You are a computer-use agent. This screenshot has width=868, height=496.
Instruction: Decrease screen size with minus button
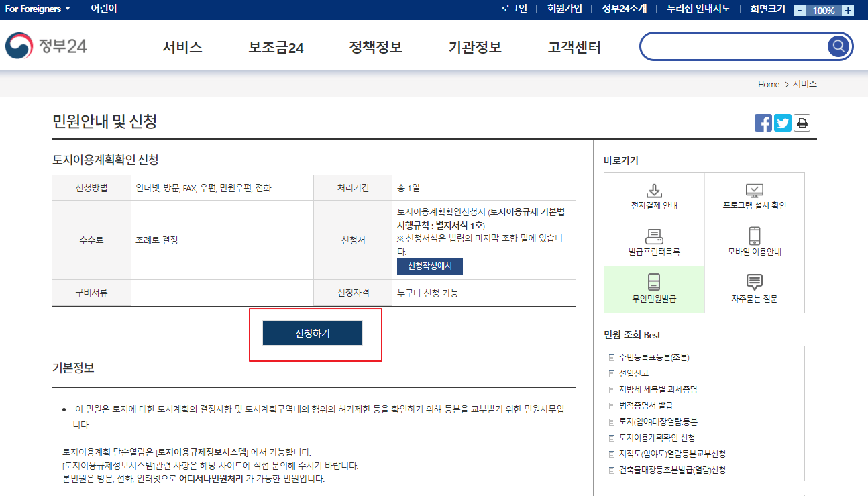(x=800, y=11)
